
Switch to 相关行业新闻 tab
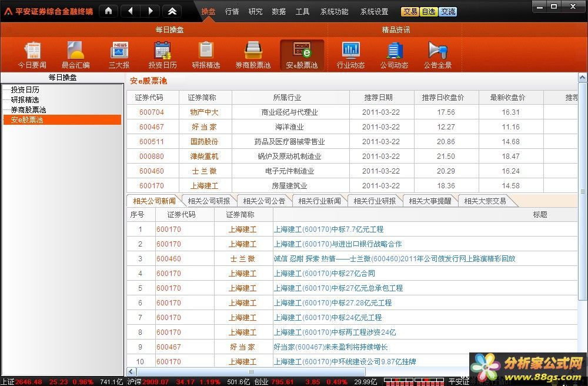[319, 201]
